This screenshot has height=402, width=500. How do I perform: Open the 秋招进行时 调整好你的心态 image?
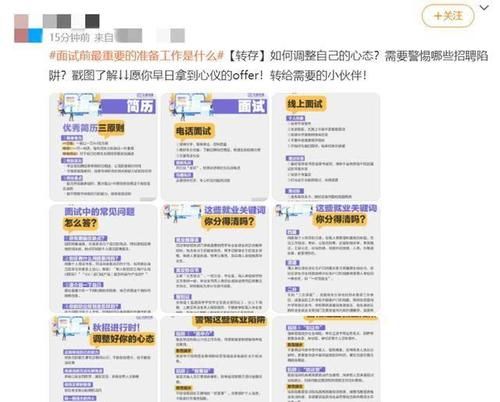click(103, 359)
